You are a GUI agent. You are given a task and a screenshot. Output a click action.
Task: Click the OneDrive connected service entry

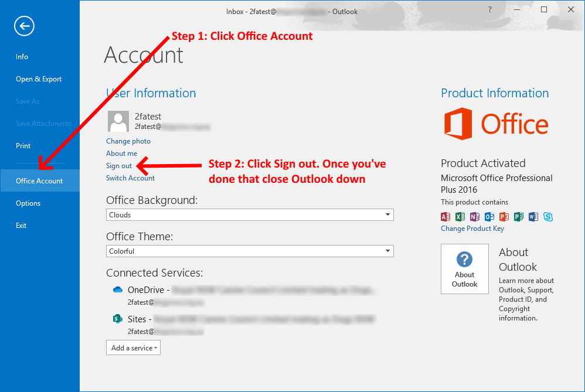pos(244,295)
